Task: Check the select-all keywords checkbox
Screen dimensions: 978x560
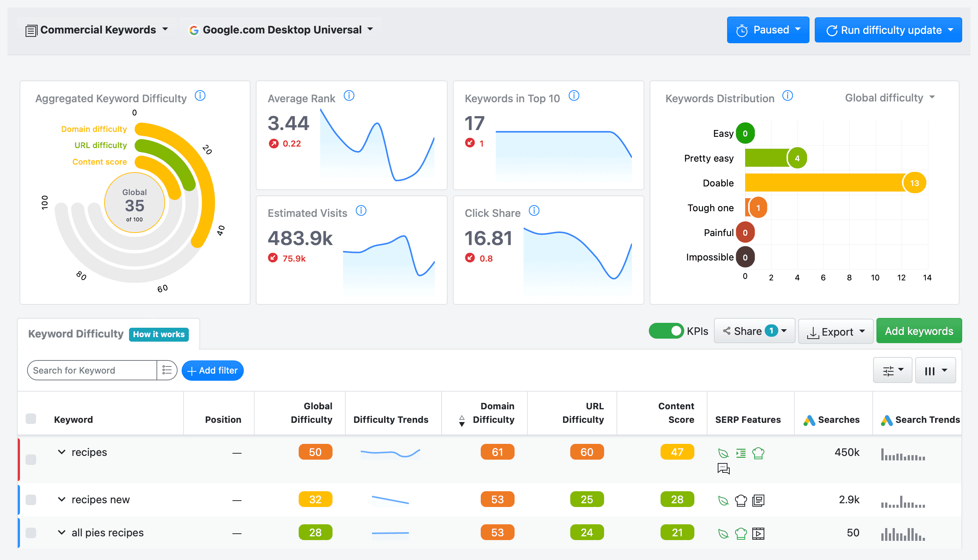Action: [x=31, y=419]
